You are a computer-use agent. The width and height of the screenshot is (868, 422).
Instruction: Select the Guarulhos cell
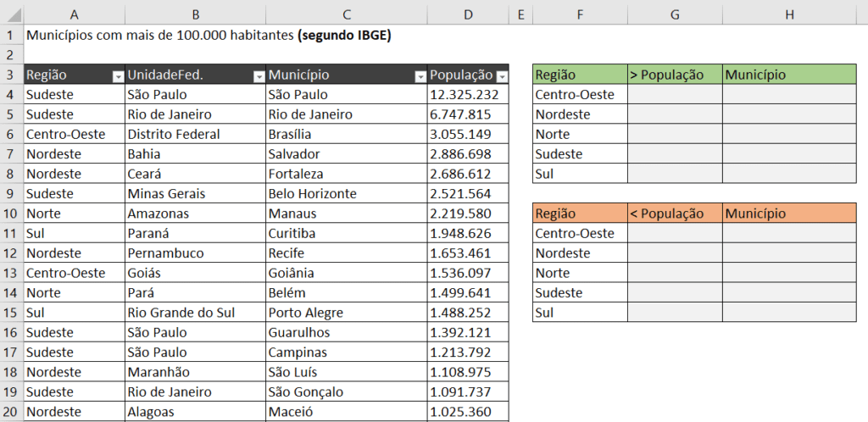(346, 332)
